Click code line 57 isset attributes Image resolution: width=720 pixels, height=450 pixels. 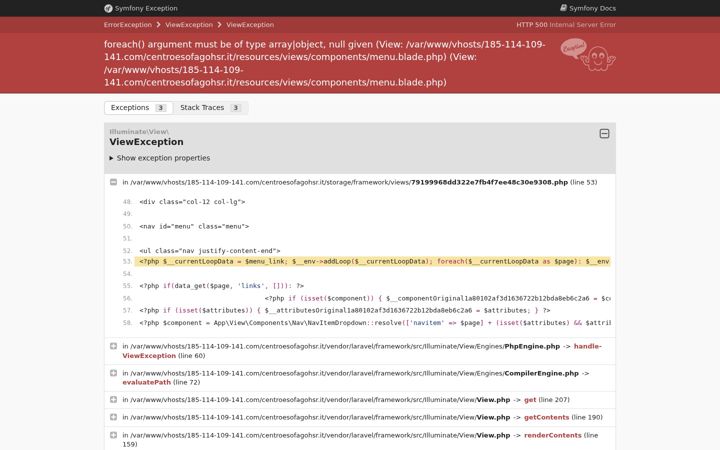[x=345, y=310]
